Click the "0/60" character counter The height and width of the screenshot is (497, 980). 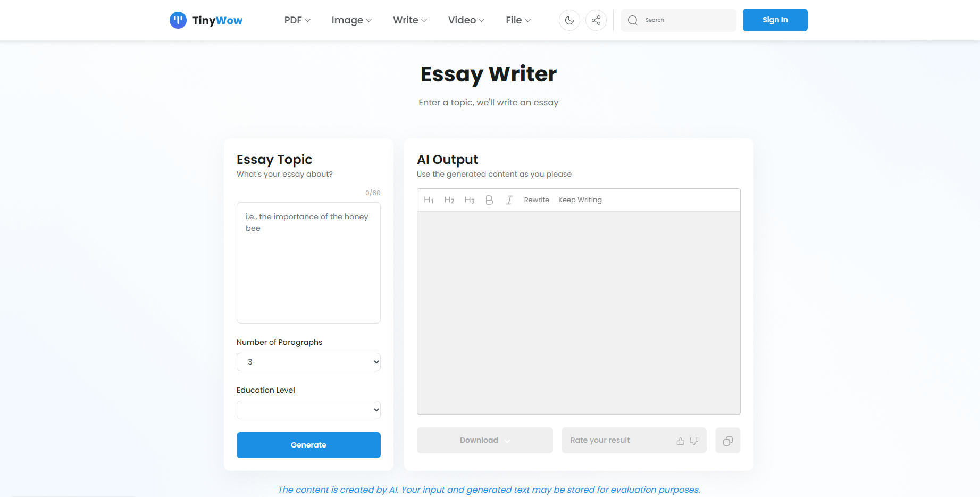coord(373,193)
